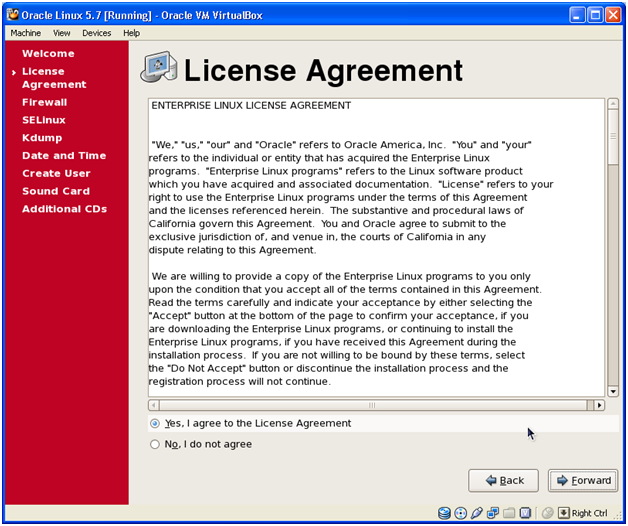Click the optical CD/DVD drive status icon
The height and width of the screenshot is (526, 628).
461,513
